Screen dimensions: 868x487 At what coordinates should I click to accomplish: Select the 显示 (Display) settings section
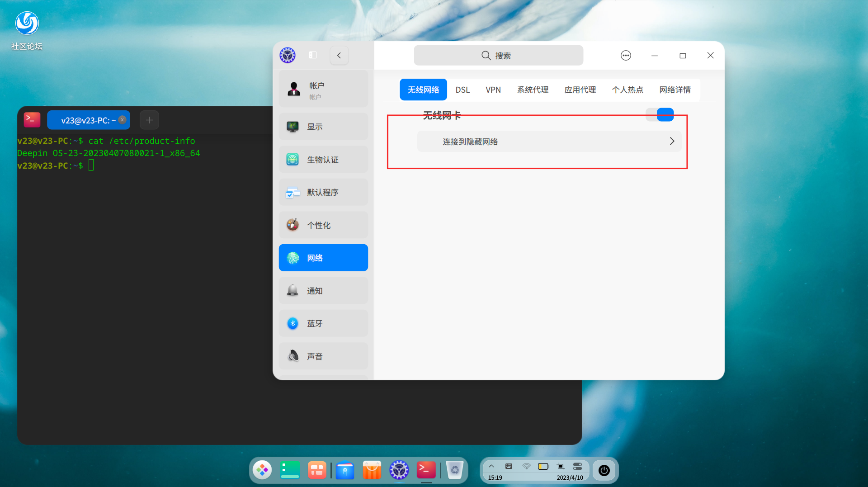click(x=323, y=126)
